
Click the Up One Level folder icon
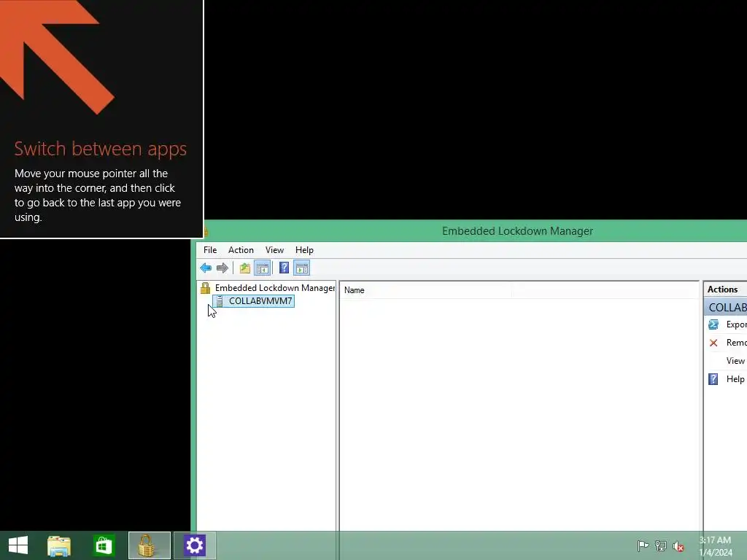pyautogui.click(x=245, y=268)
